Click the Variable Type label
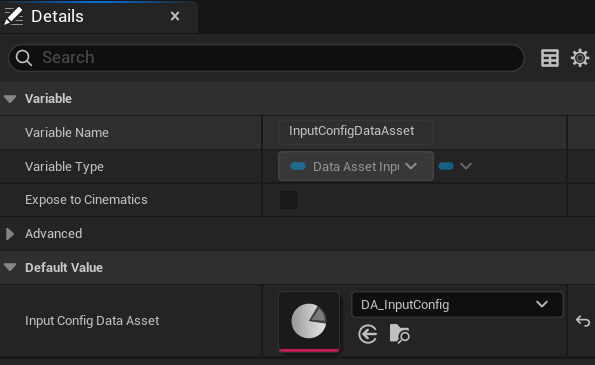 64,167
